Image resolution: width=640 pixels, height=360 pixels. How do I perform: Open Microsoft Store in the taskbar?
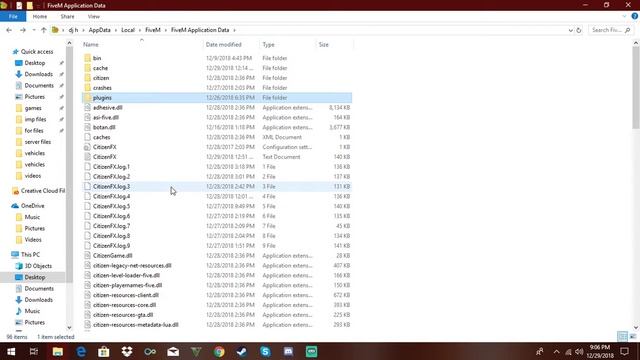pyautogui.click(x=104, y=351)
